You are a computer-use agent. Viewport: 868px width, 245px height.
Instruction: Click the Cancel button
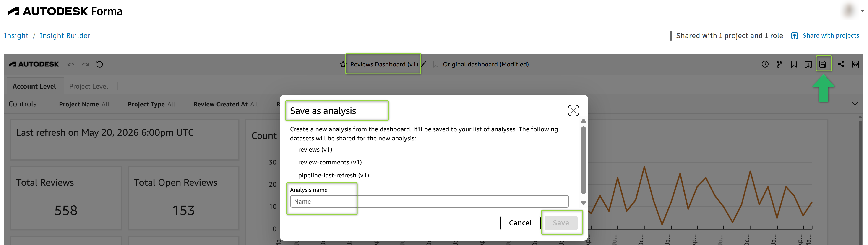point(520,223)
